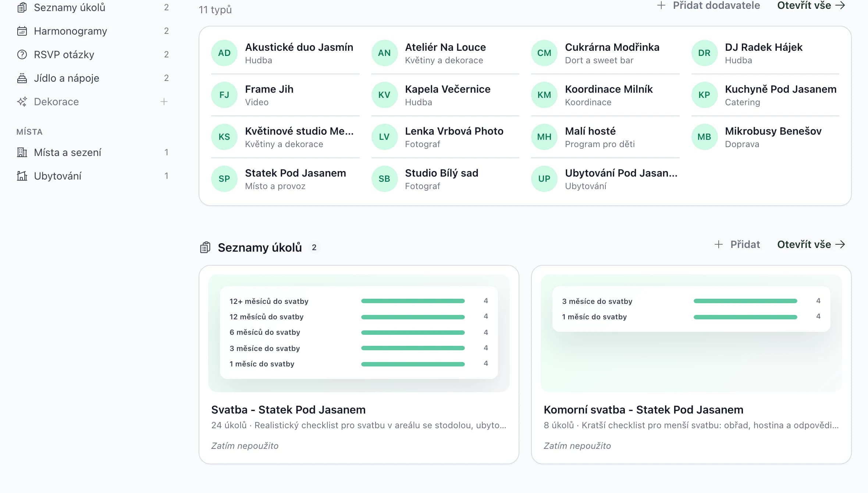Viewport: 868px width, 493px height.
Task: Click supplier Květinové studio Me...
Action: click(285, 137)
